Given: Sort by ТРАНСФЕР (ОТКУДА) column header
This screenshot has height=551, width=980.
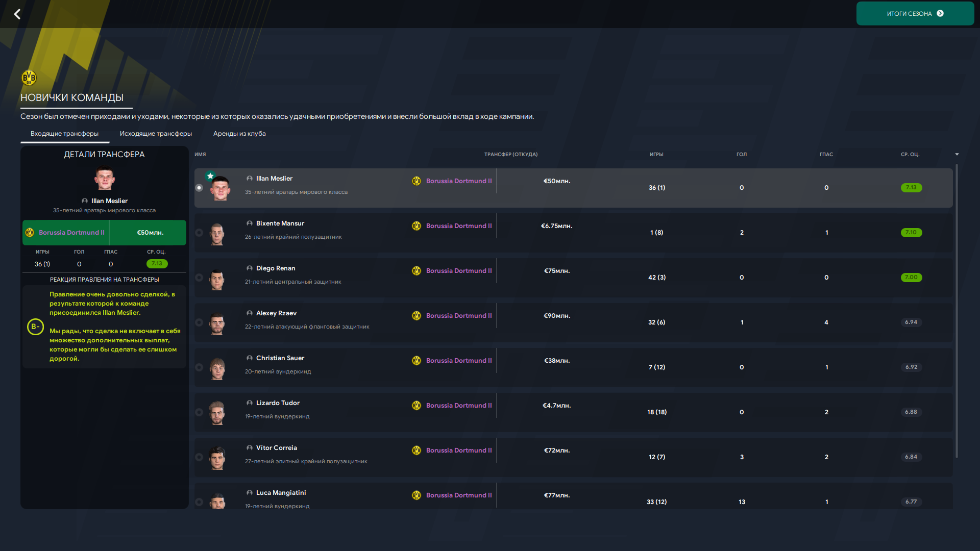Looking at the screenshot, I should click(x=511, y=154).
